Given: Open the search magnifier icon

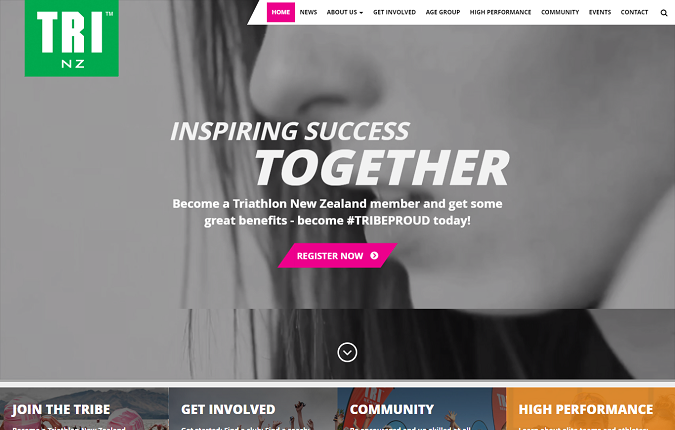Looking at the screenshot, I should 664,13.
